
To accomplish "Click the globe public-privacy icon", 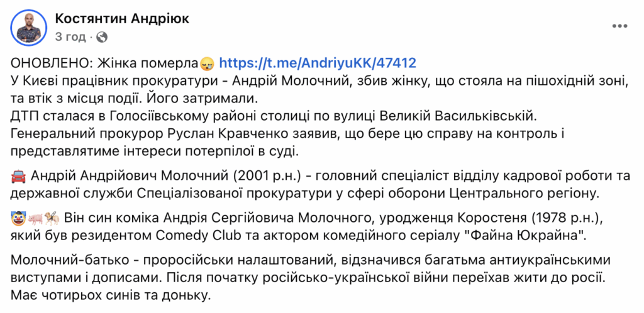I will [x=101, y=37].
